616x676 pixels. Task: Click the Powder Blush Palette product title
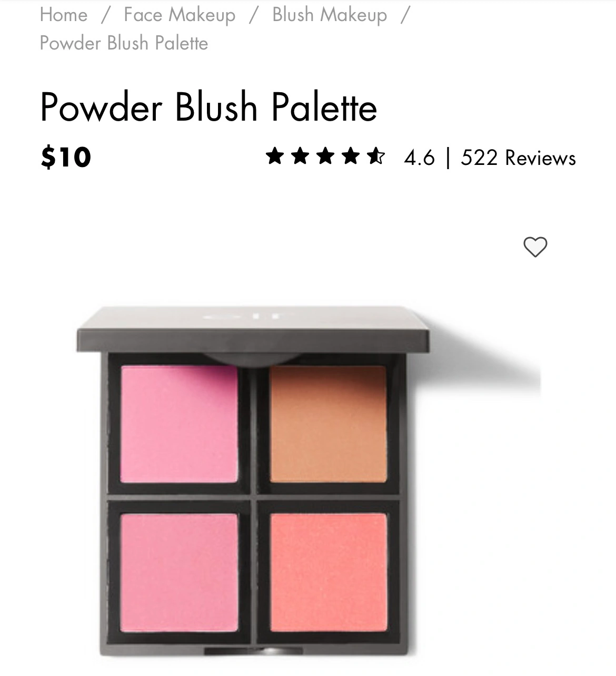(x=208, y=107)
